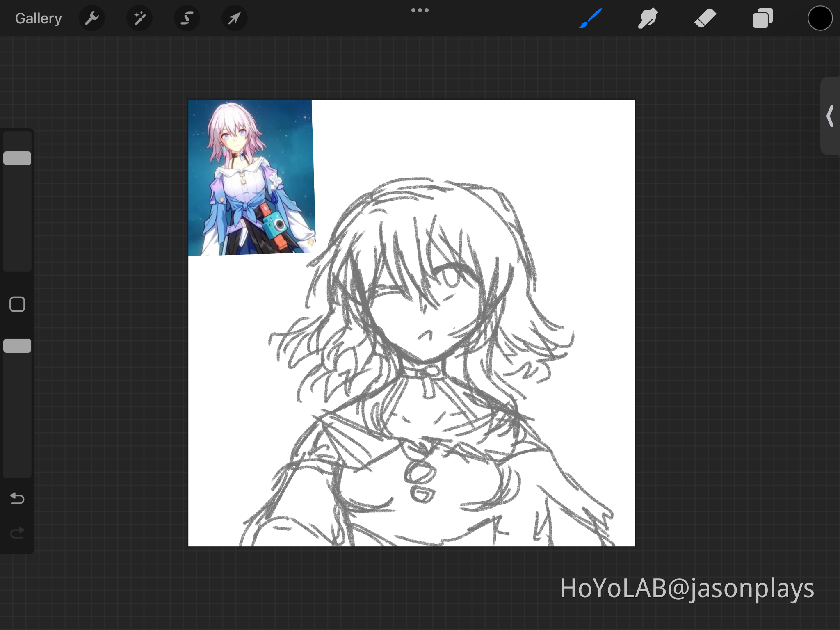This screenshot has width=840, height=630.
Task: Tap Undo on the sidebar
Action: tap(17, 499)
